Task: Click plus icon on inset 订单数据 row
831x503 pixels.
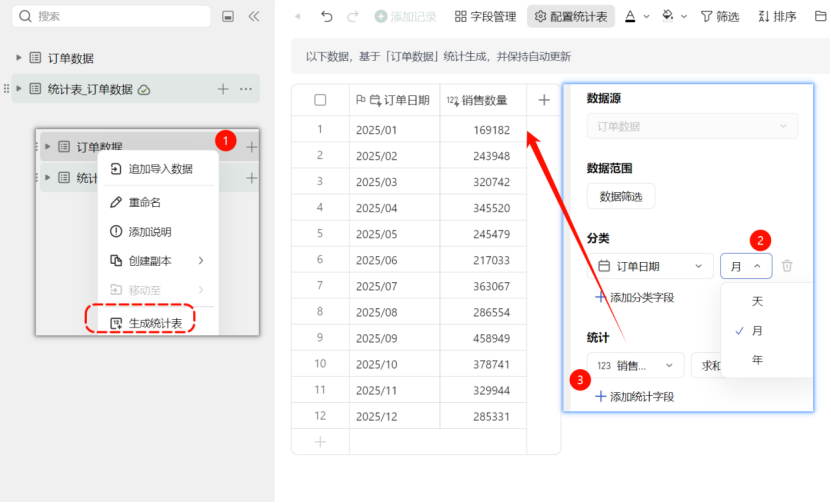Action: (252, 147)
